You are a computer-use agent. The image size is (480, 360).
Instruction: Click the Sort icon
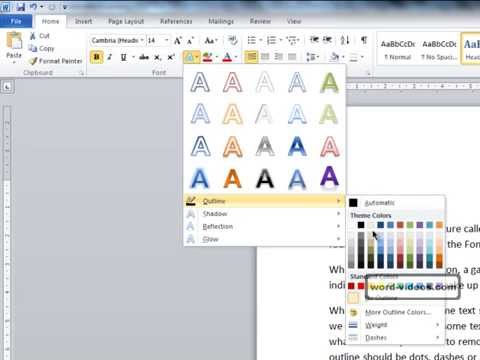[345, 40]
